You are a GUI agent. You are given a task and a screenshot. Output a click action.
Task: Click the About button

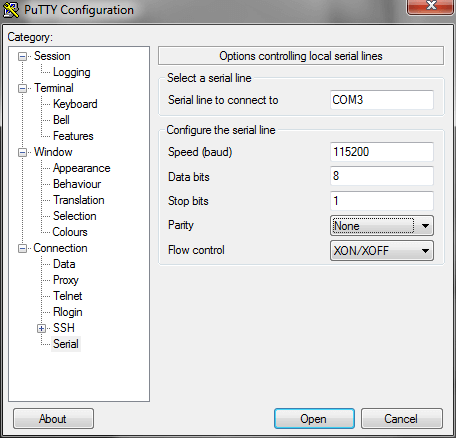pyautogui.click(x=53, y=419)
